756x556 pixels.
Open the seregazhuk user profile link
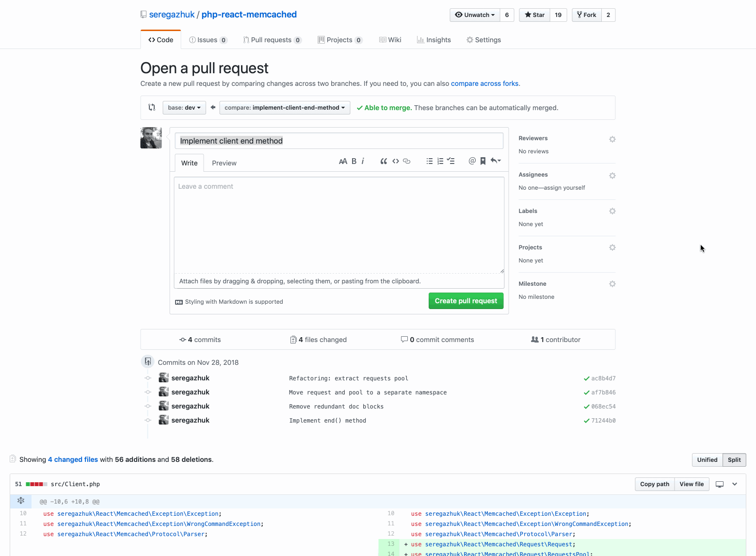click(172, 15)
